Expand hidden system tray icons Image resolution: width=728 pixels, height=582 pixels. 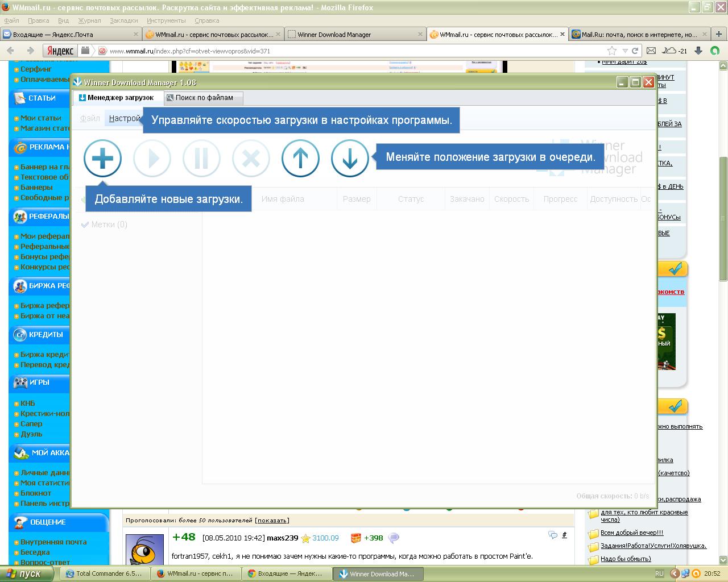675,573
